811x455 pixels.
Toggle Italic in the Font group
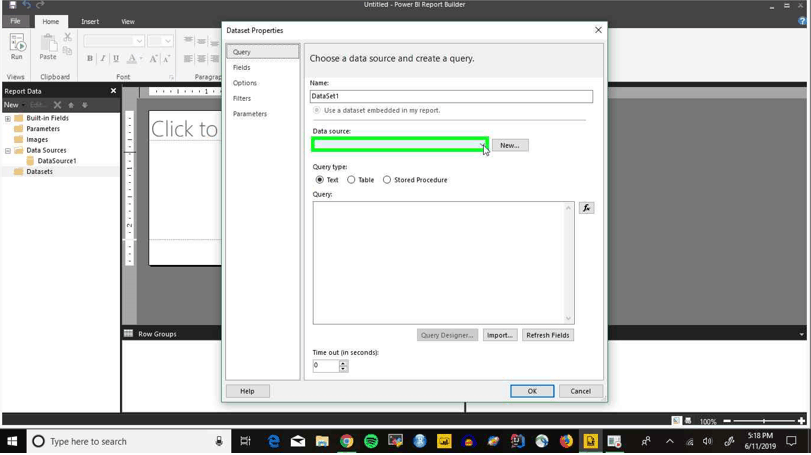tap(102, 58)
